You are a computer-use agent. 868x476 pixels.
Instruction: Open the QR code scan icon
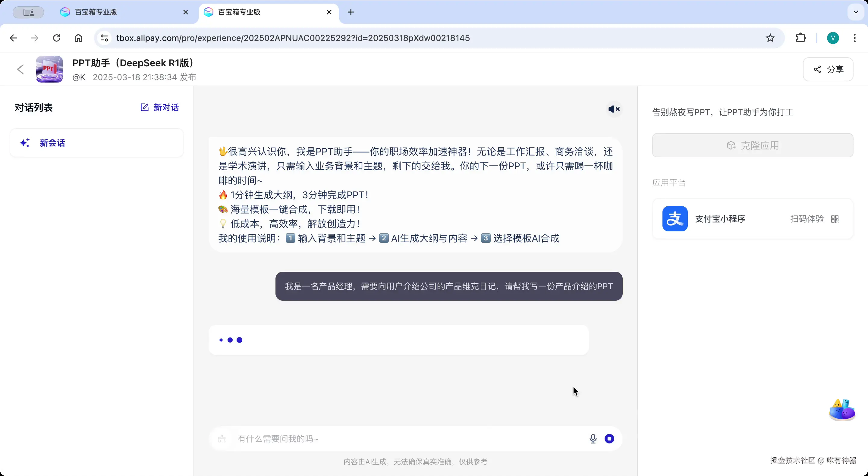click(835, 219)
